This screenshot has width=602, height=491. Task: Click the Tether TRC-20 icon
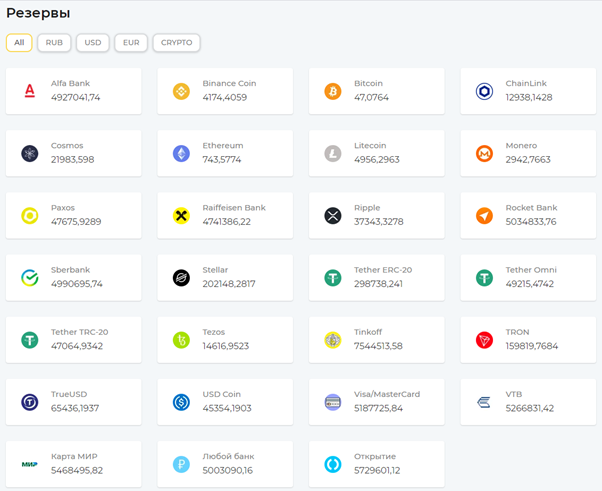(x=30, y=340)
